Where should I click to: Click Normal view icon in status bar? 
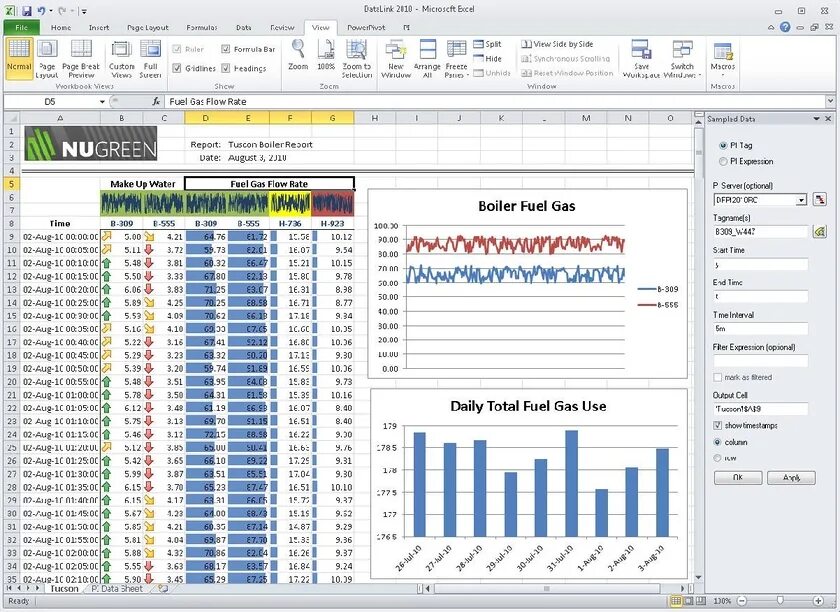pos(676,601)
